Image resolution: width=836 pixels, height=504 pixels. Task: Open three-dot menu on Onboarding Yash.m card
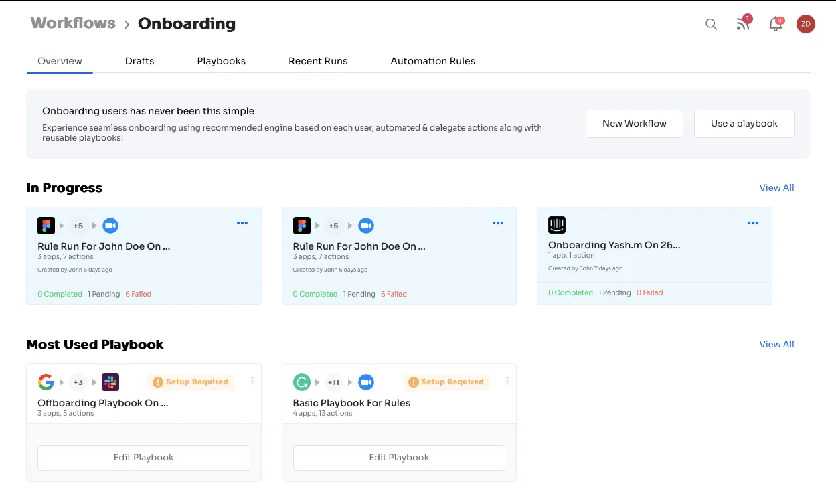tap(753, 223)
